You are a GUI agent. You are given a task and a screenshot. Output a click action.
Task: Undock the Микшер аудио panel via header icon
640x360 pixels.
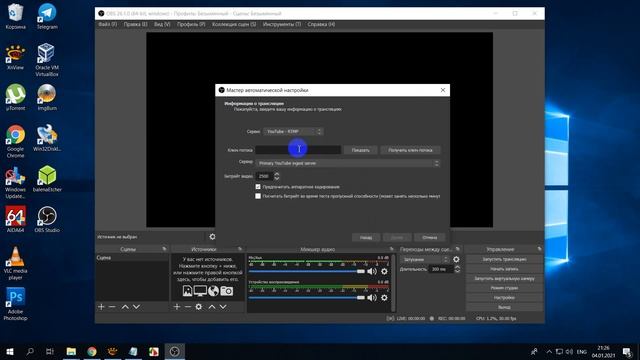pos(391,249)
